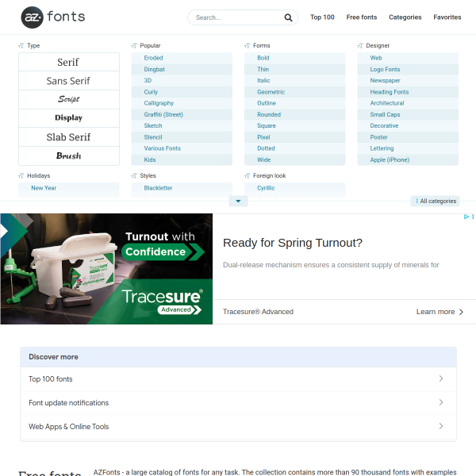Open the Eroded category

coord(182,58)
